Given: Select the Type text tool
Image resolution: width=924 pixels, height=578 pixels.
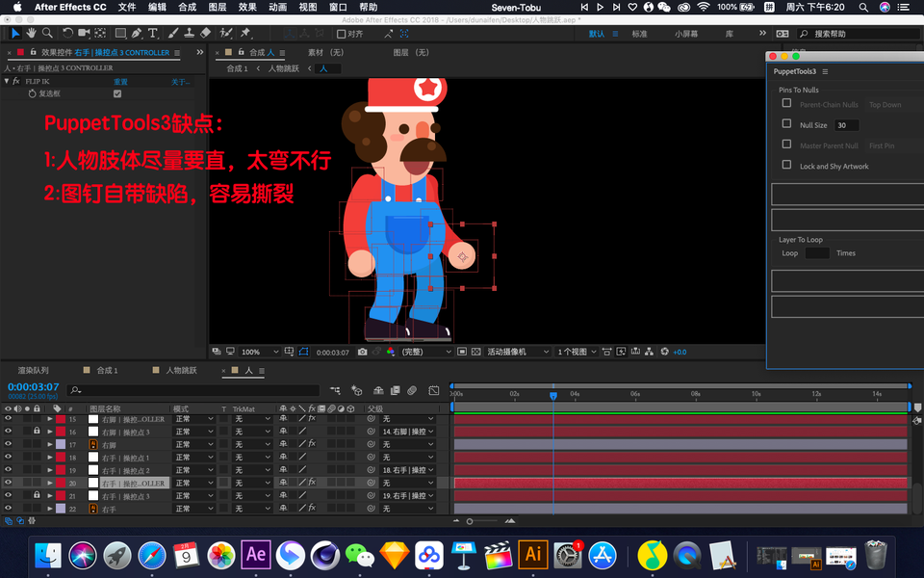Looking at the screenshot, I should click(153, 33).
